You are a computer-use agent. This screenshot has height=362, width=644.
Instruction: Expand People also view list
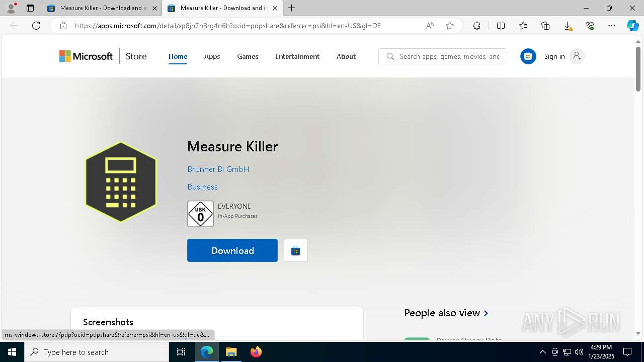point(446,313)
